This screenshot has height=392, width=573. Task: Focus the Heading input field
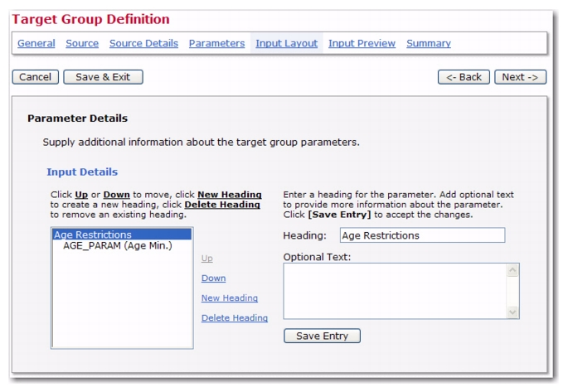pos(422,235)
